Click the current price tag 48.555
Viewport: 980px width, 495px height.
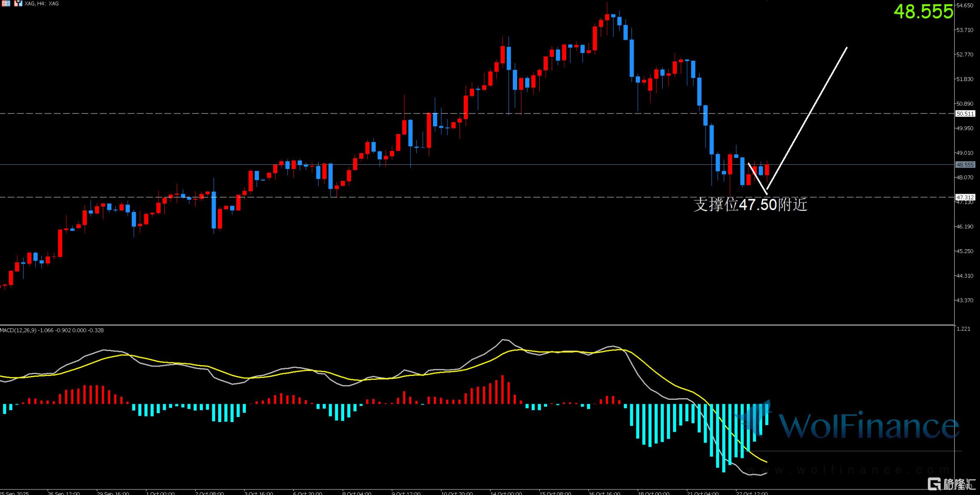pos(965,165)
